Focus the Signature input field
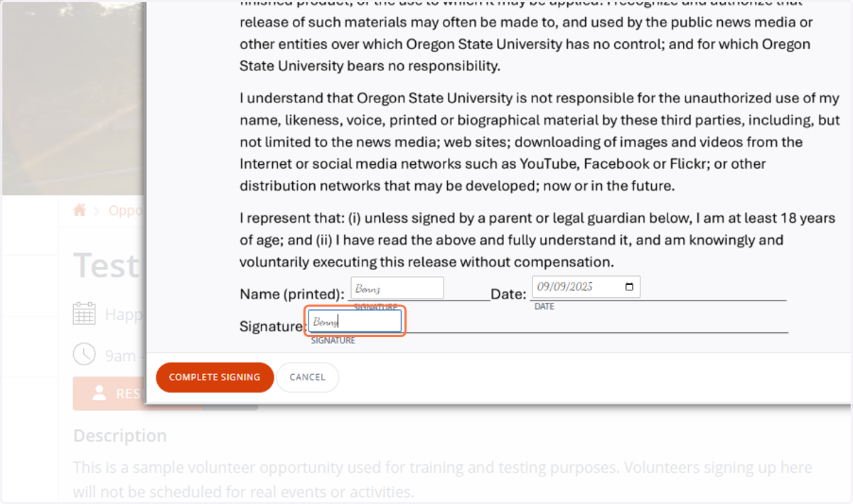The width and height of the screenshot is (853, 504). 355,322
